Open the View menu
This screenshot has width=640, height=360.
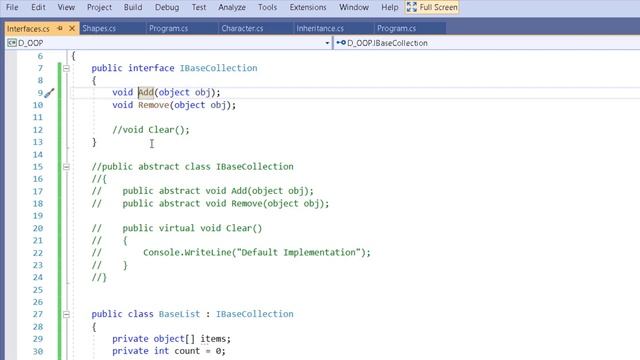66,7
